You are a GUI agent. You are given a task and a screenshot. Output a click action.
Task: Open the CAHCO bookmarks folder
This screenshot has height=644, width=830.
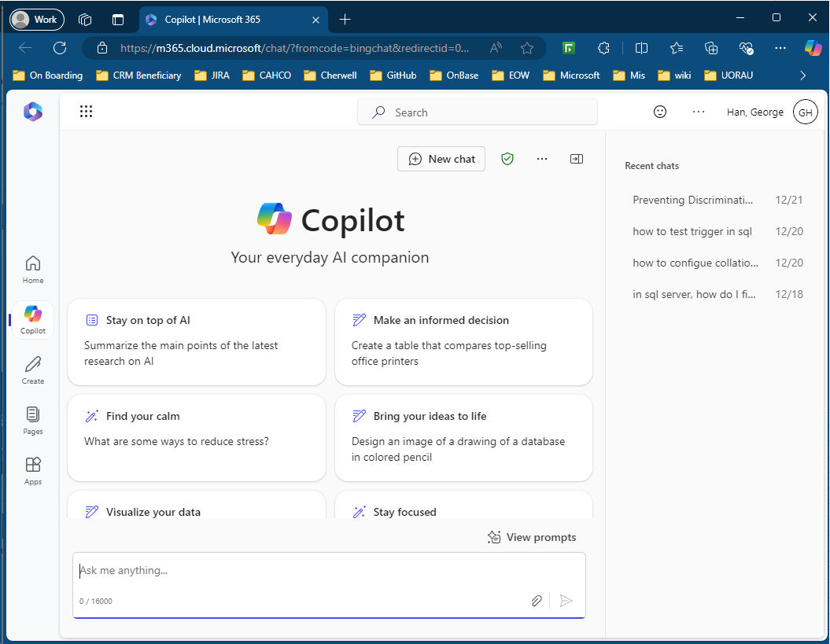pyautogui.click(x=267, y=75)
